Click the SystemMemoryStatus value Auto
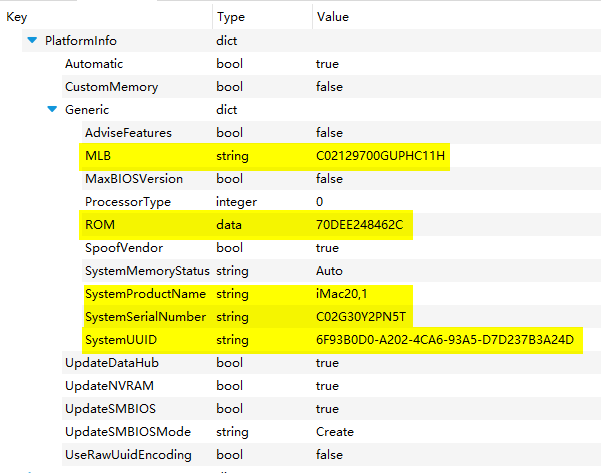 coord(329,271)
